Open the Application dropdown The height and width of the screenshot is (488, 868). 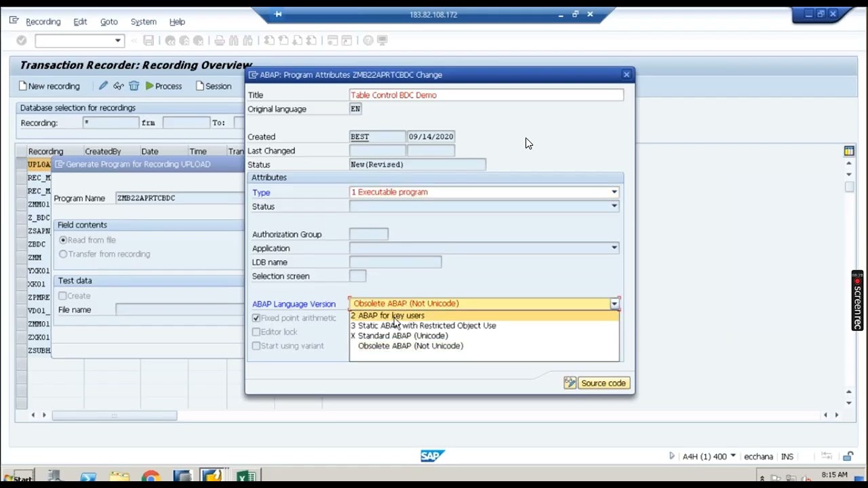click(x=614, y=248)
